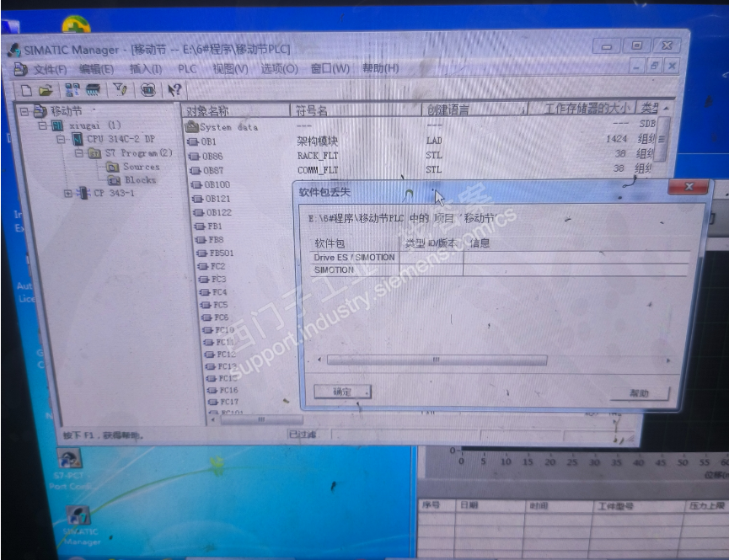Click the simulation toolbar icon

pyautogui.click(x=147, y=89)
